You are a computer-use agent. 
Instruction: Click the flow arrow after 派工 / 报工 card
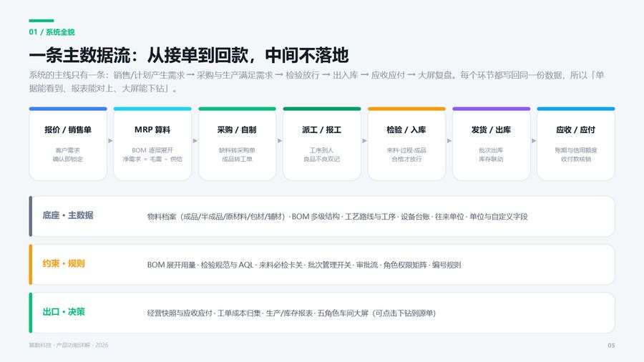tap(364, 141)
